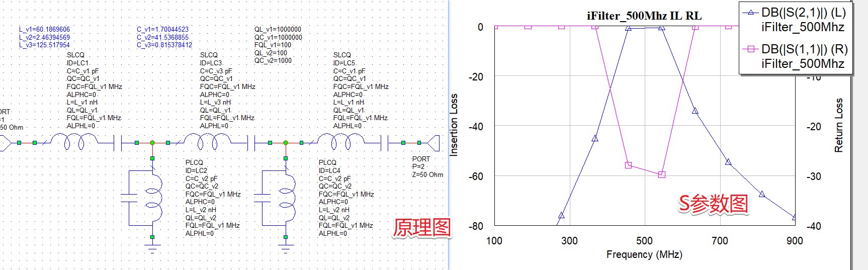This screenshot has height=270, width=868.
Task: Select the LC5 series capacitor symbol
Action: (385, 143)
